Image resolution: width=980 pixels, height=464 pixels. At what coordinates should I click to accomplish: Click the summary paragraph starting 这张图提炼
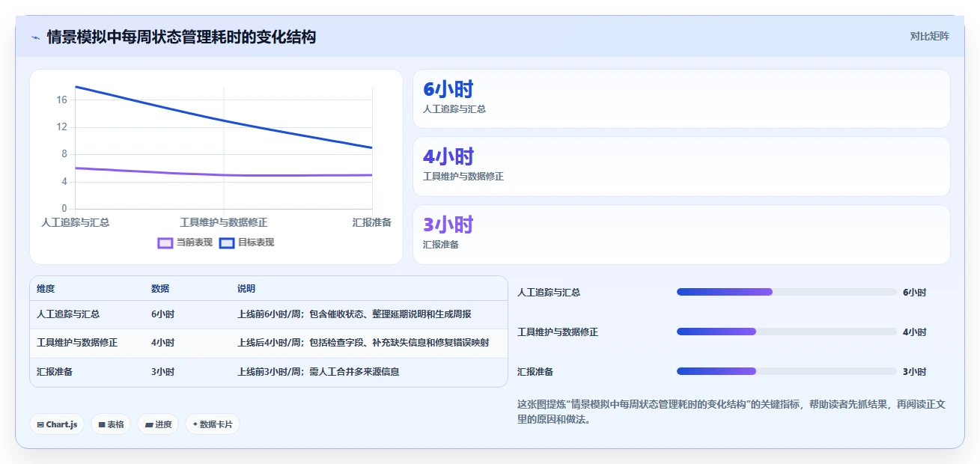(x=731, y=412)
